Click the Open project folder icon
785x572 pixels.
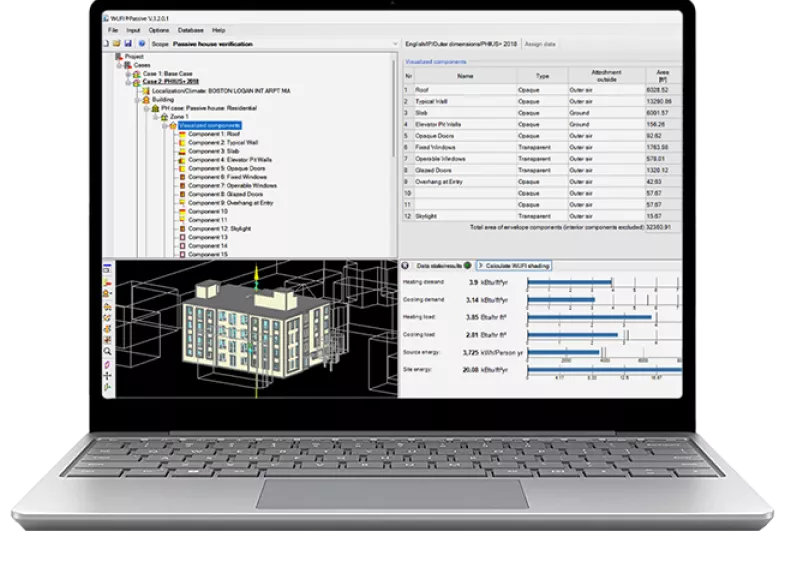point(117,44)
